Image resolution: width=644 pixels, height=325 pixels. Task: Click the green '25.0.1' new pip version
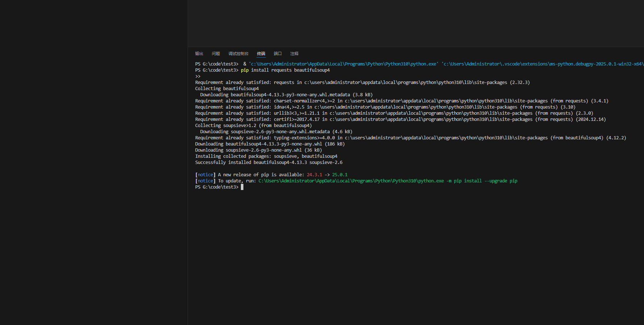(340, 175)
